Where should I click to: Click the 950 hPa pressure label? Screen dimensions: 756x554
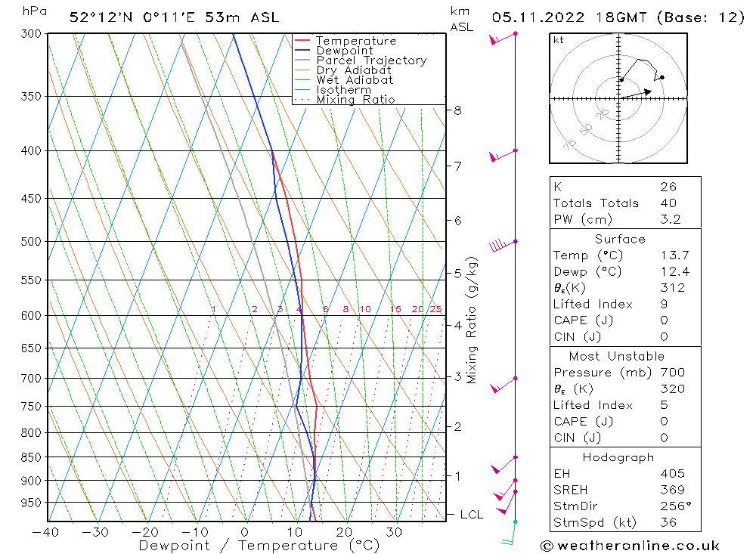click(31, 503)
